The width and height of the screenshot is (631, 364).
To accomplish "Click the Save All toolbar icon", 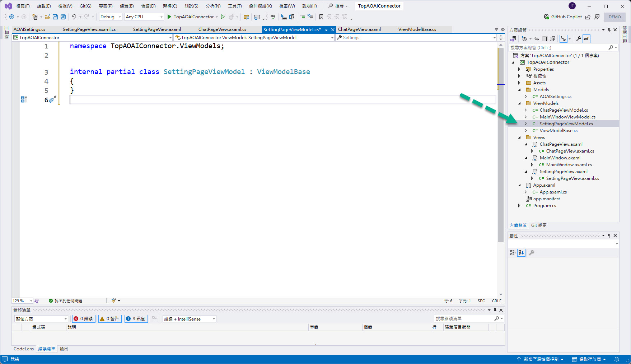I will (63, 17).
